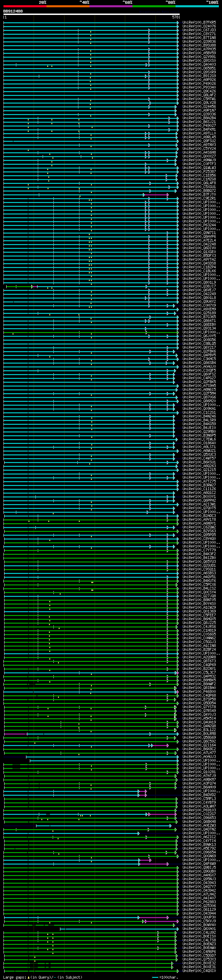The height and width of the screenshot is (980, 222).
Task: Click the cyan ~100% identity legend segment
Action: (x=197, y=6)
